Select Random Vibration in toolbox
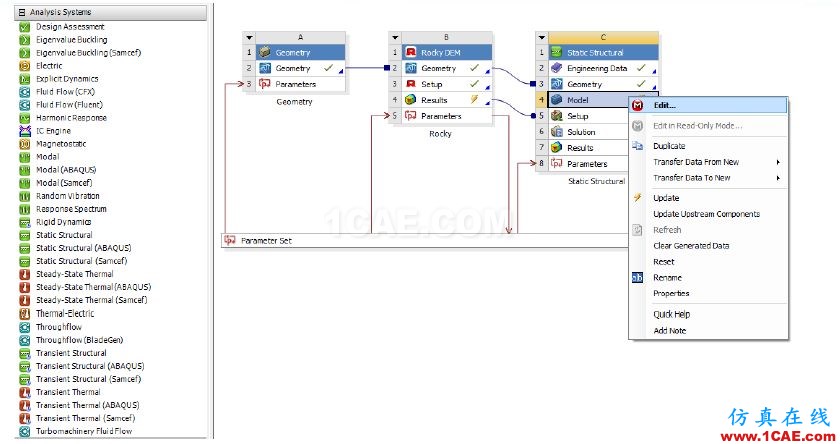This screenshot has height=444, width=840. pos(68,196)
